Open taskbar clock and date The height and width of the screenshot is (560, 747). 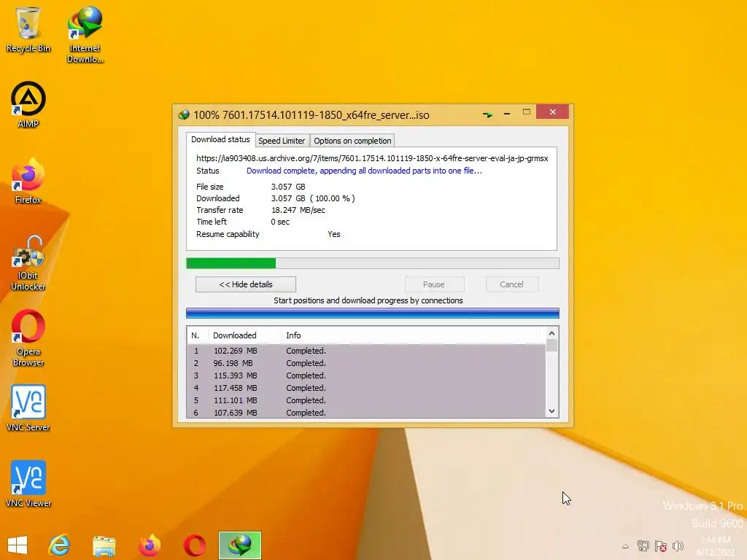coord(716,545)
